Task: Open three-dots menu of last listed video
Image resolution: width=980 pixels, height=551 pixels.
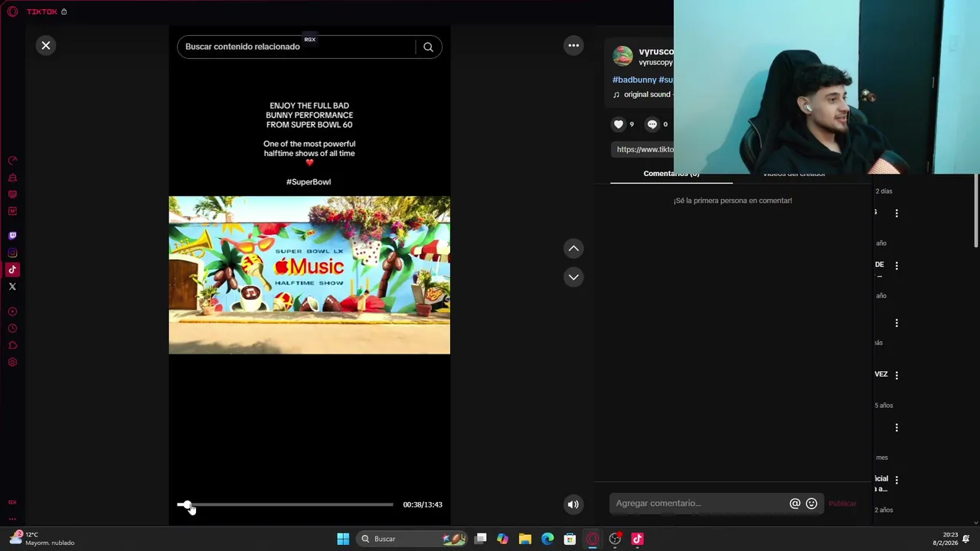Action: coord(897,480)
